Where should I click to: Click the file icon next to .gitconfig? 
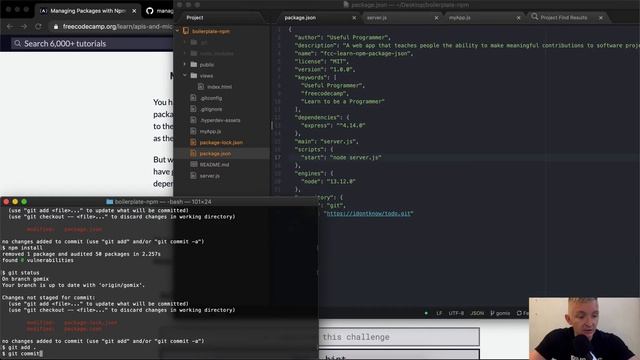(x=193, y=98)
